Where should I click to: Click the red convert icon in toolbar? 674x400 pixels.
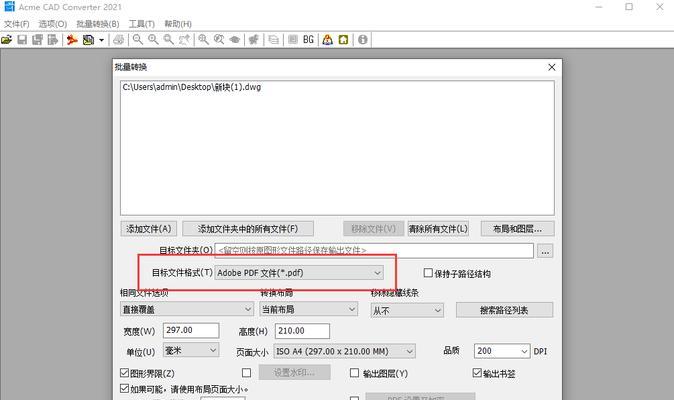72,40
